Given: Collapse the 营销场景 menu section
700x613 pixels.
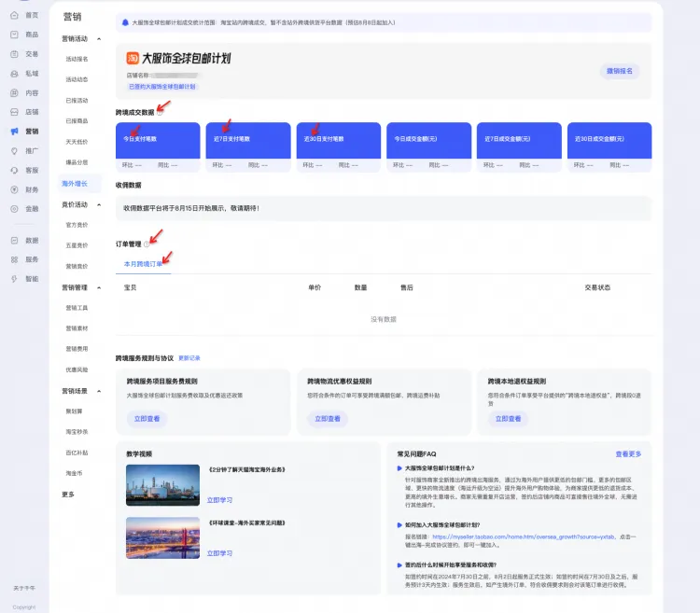Looking at the screenshot, I should 99,391.
